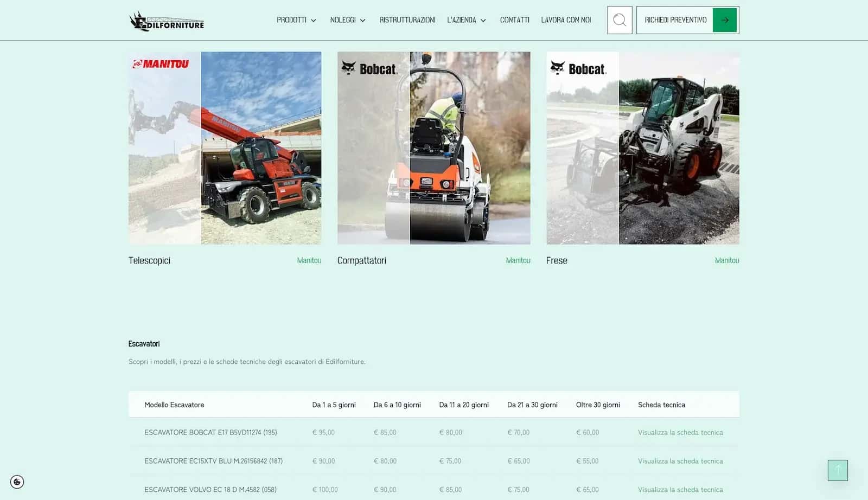Click Manitou link beside Compattatori
The width and height of the screenshot is (868, 500).
pos(518,260)
